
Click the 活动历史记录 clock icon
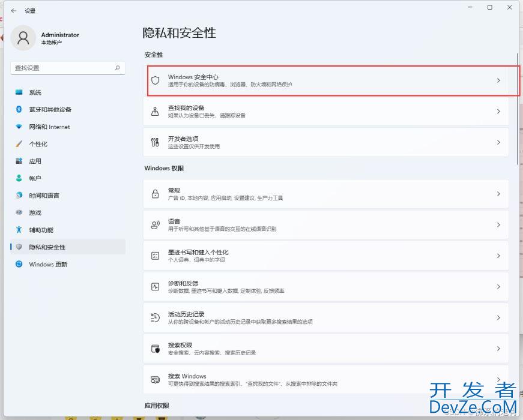pos(155,317)
